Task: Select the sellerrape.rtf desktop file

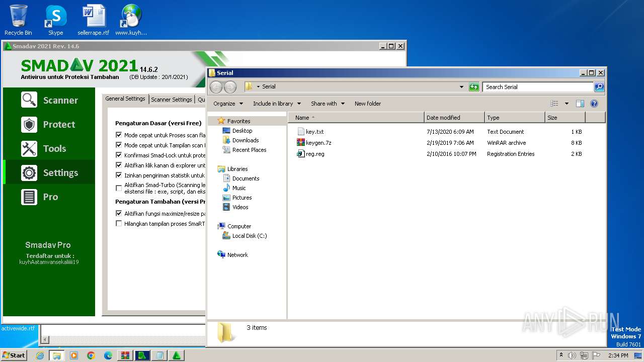Action: [x=94, y=20]
